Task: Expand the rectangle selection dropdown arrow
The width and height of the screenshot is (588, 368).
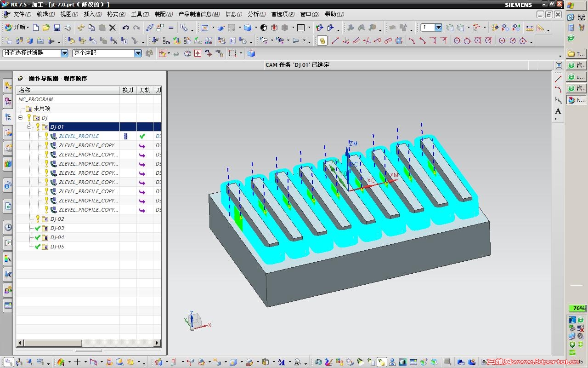Action: pyautogui.click(x=240, y=54)
